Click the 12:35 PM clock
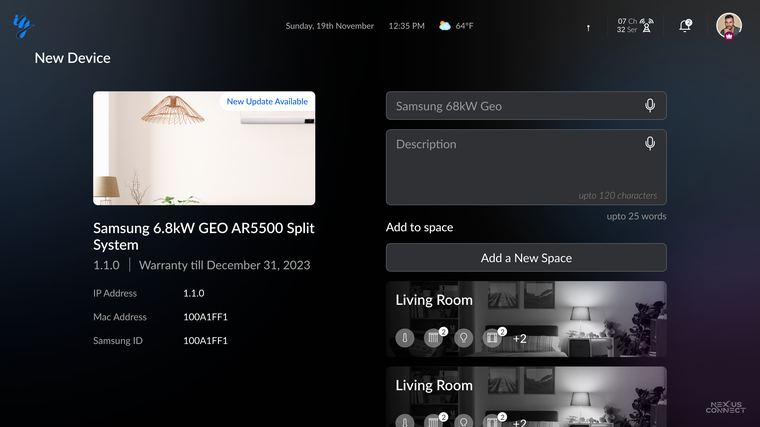The height and width of the screenshot is (427, 760). (x=406, y=26)
